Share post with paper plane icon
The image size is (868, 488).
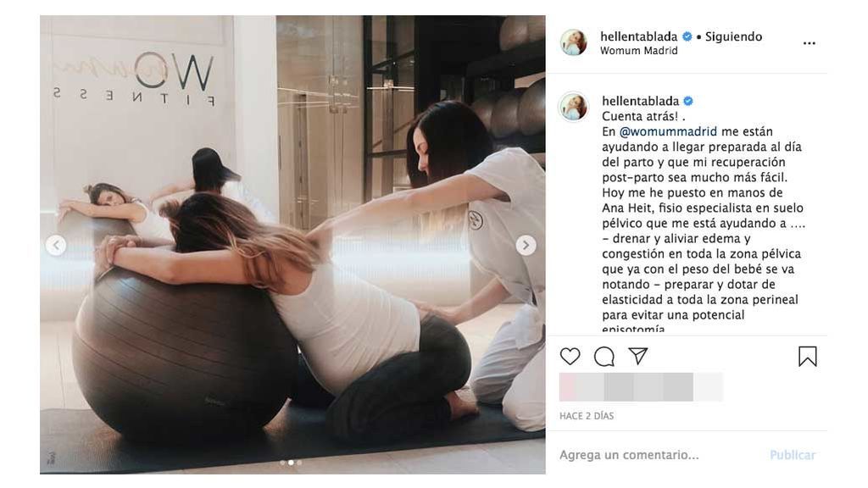[638, 356]
